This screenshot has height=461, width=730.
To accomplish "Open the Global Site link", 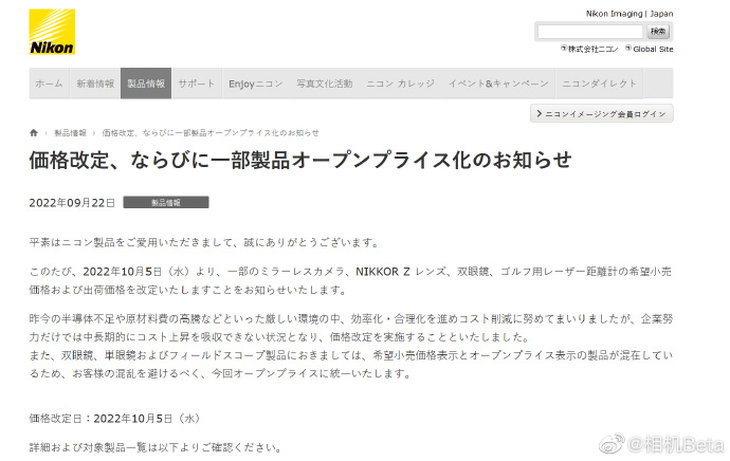I will click(x=649, y=49).
